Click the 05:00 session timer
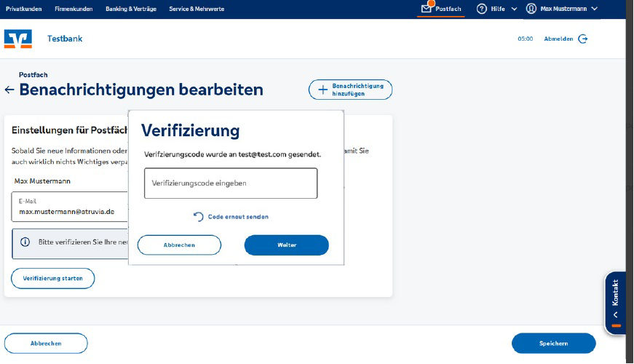 pyautogui.click(x=526, y=39)
